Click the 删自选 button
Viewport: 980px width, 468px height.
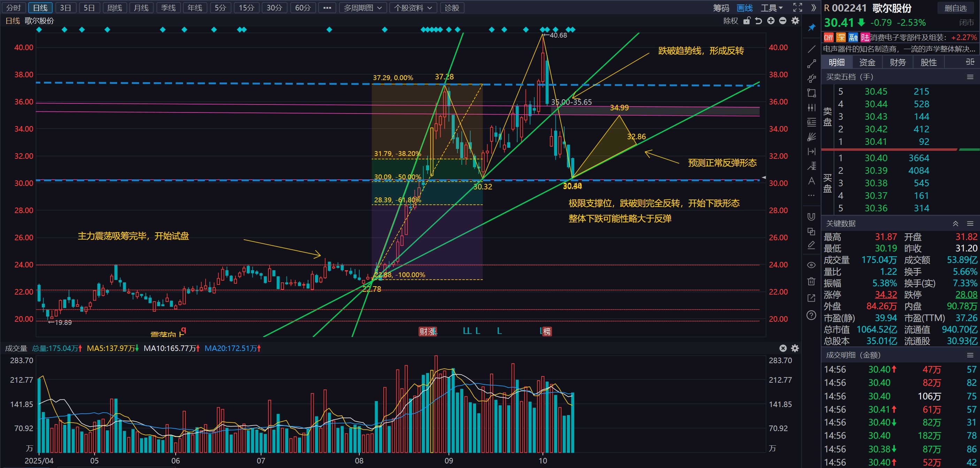(x=955, y=8)
